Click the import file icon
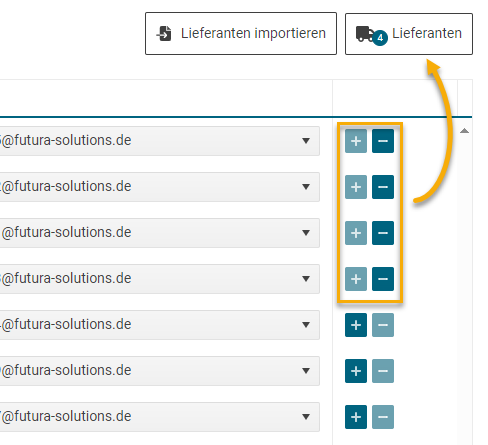 click(x=164, y=34)
